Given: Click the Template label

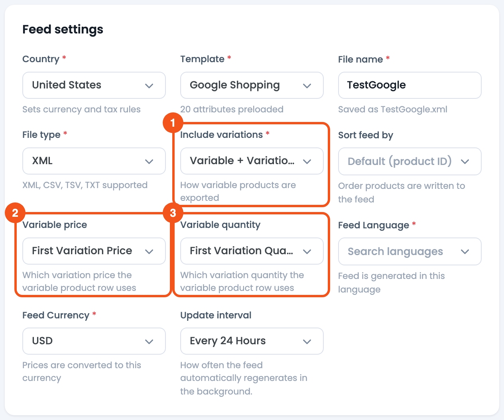Looking at the screenshot, I should pos(202,59).
